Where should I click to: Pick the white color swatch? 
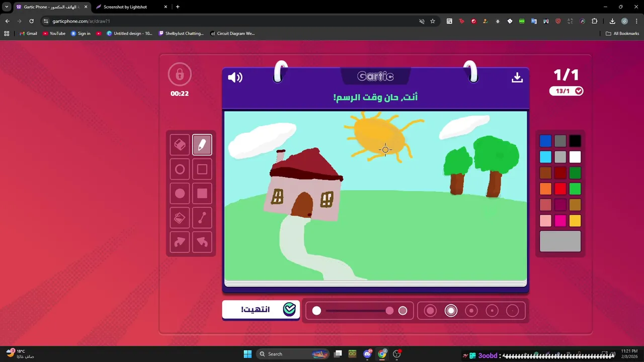[x=575, y=157]
